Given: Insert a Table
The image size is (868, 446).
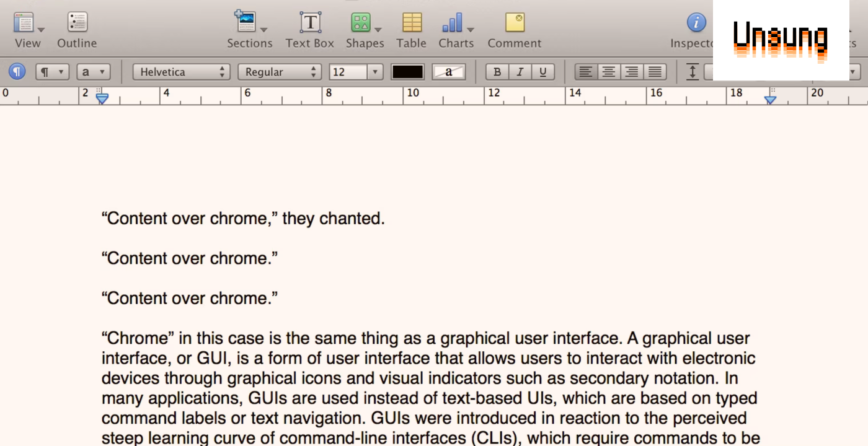Looking at the screenshot, I should click(412, 30).
